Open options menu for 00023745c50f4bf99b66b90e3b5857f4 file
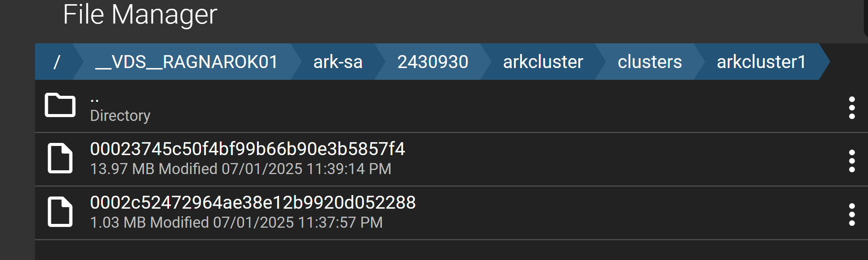Screen dimensions: 868x260 click(852, 161)
